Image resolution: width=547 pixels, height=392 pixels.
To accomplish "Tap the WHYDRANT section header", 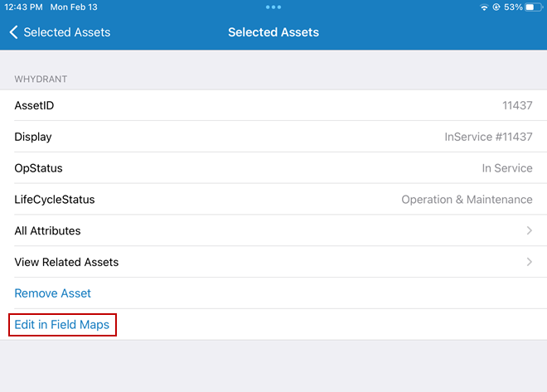I will pos(41,79).
